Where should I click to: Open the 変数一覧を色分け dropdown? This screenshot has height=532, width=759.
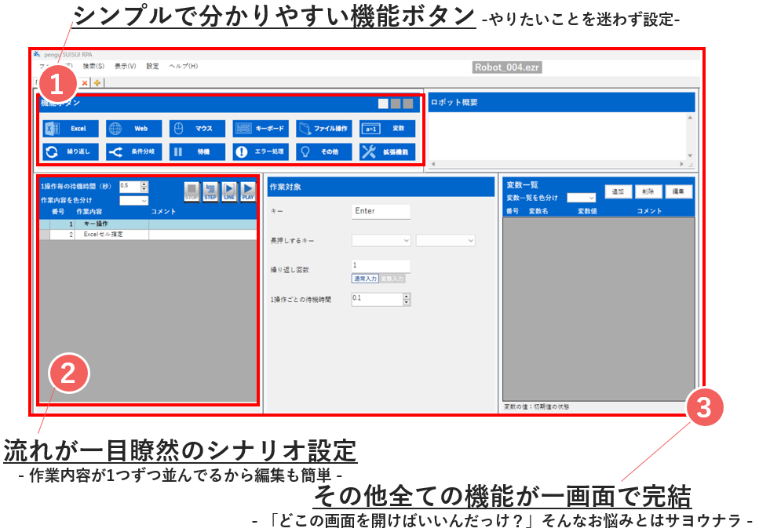click(581, 198)
